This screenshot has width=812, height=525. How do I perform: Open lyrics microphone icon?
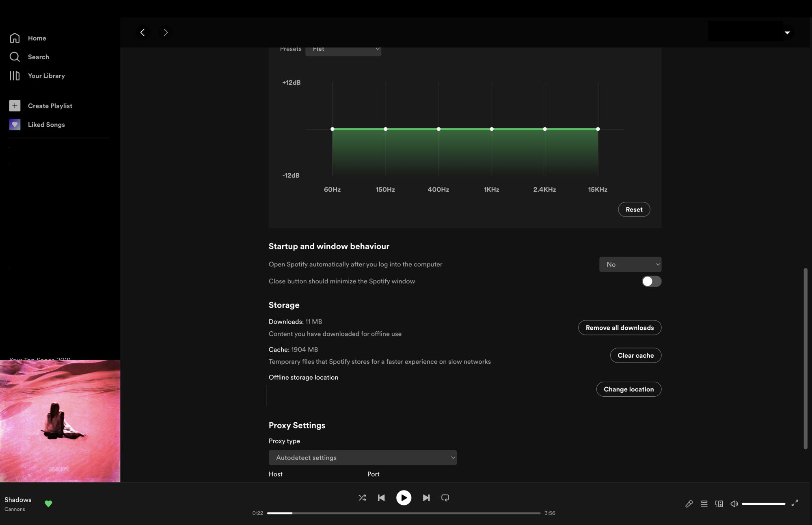689,503
